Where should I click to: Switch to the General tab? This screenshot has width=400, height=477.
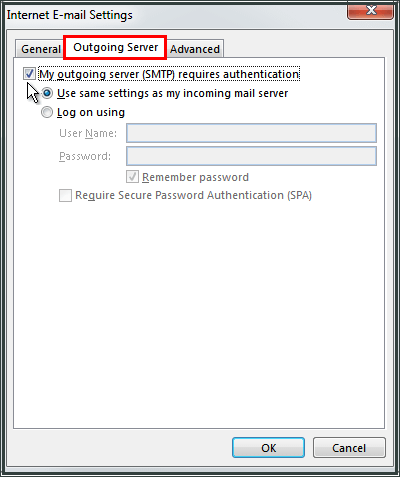coord(40,49)
